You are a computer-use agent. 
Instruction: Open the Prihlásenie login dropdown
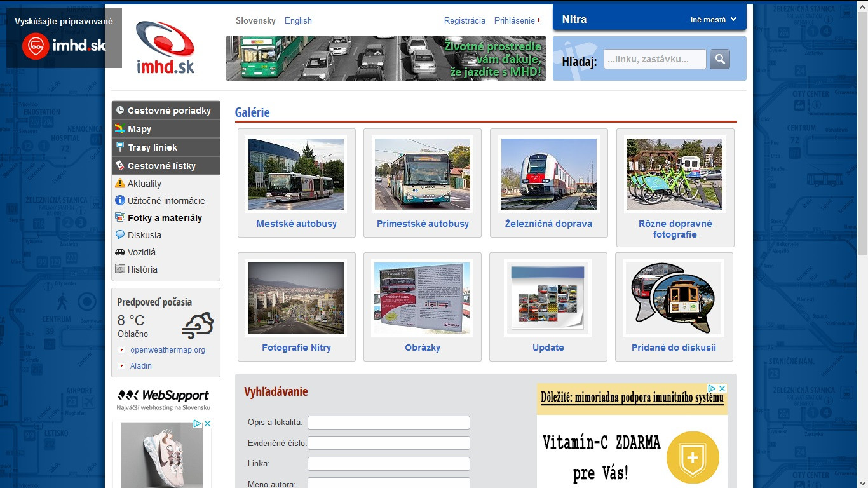(x=517, y=20)
